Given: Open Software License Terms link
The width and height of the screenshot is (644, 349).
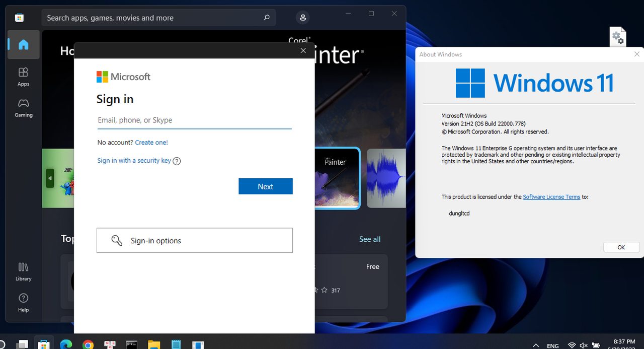Looking at the screenshot, I should click(x=551, y=197).
